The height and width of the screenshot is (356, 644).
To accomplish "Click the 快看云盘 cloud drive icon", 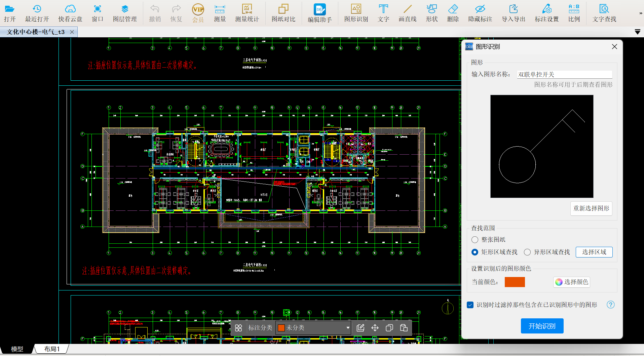I will tap(70, 13).
